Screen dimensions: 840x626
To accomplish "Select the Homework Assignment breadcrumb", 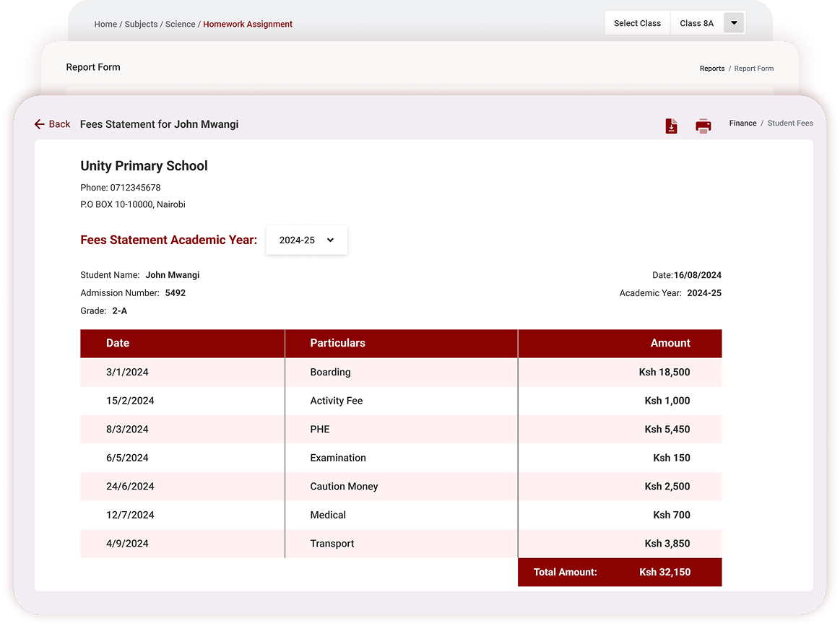I will coord(248,25).
